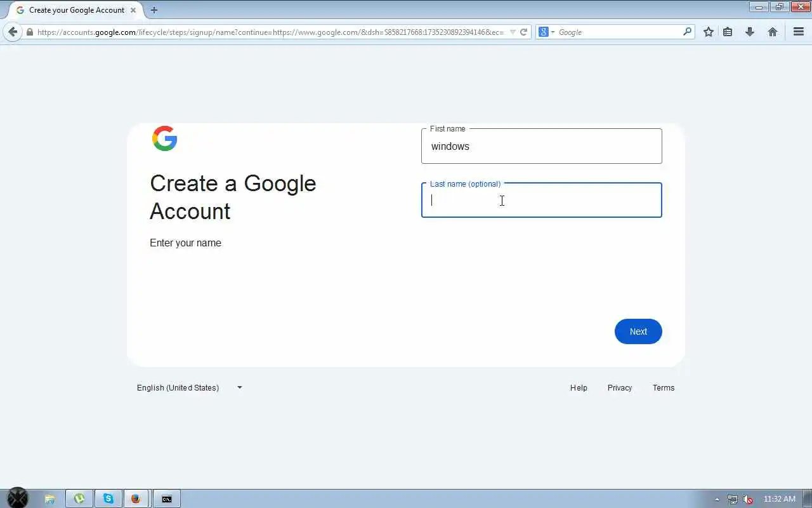
Task: Reload the page with the refresh icon
Action: (x=524, y=32)
